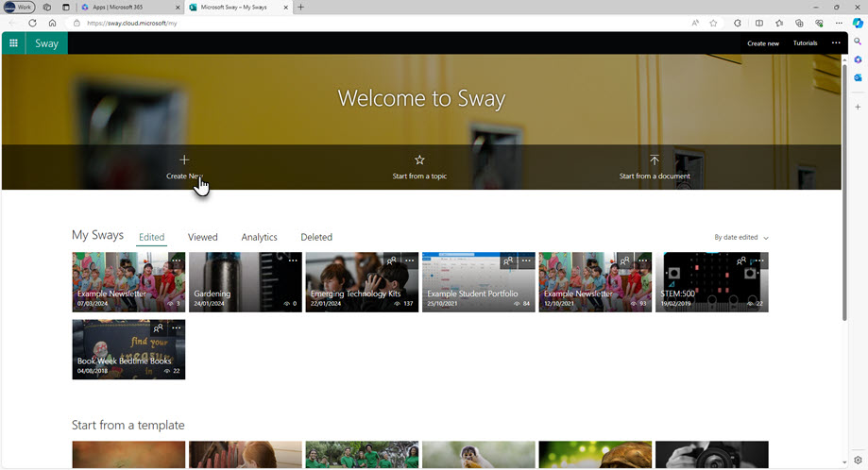Click Start from a topic label

tap(419, 176)
